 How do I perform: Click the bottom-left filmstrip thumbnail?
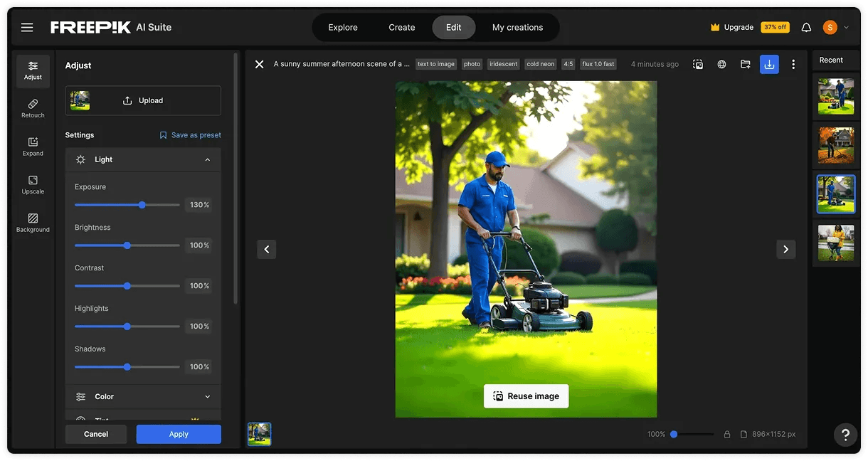(260, 434)
